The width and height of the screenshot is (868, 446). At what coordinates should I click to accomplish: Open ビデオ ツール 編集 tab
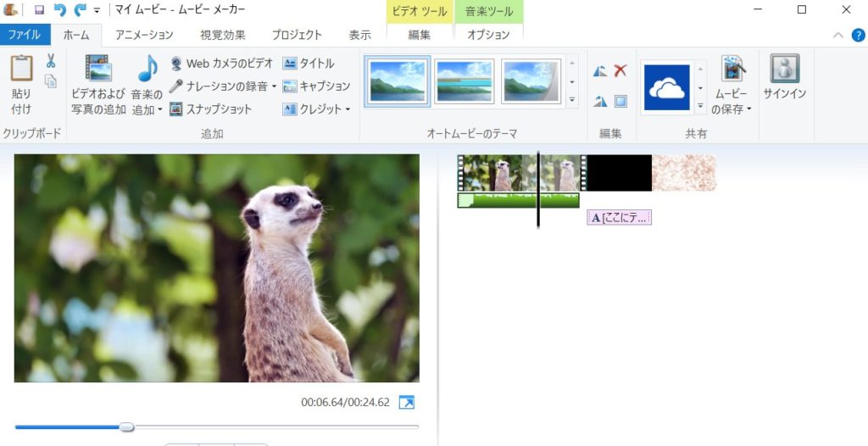click(420, 35)
